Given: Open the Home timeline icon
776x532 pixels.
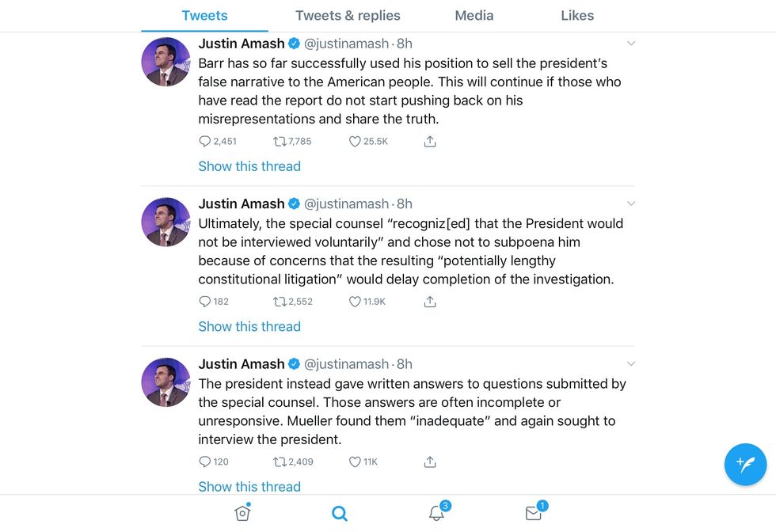Looking at the screenshot, I should click(242, 513).
